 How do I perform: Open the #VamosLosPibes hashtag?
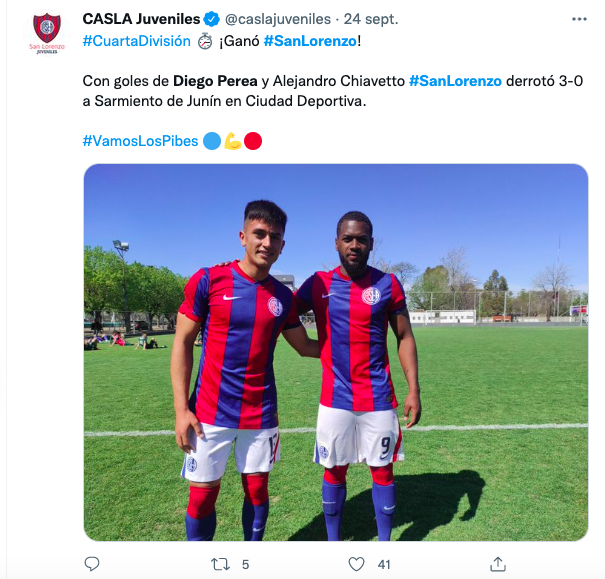140,141
